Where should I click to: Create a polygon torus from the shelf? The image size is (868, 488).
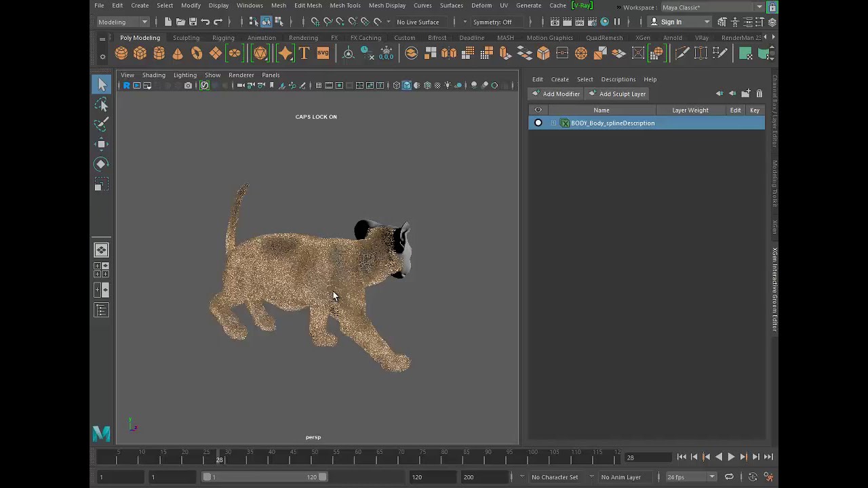pyautogui.click(x=197, y=54)
